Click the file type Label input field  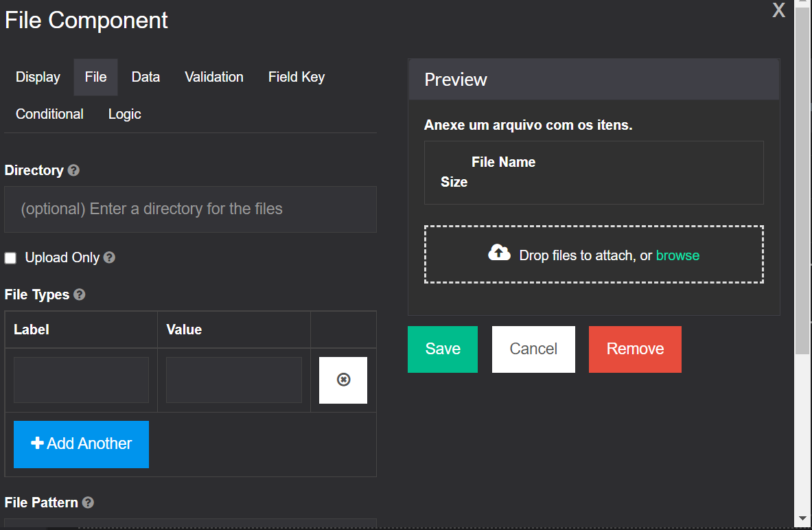[81, 380]
